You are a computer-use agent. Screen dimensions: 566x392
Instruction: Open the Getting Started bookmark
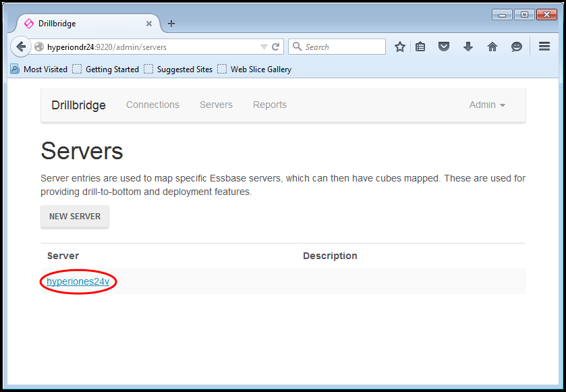pos(106,69)
